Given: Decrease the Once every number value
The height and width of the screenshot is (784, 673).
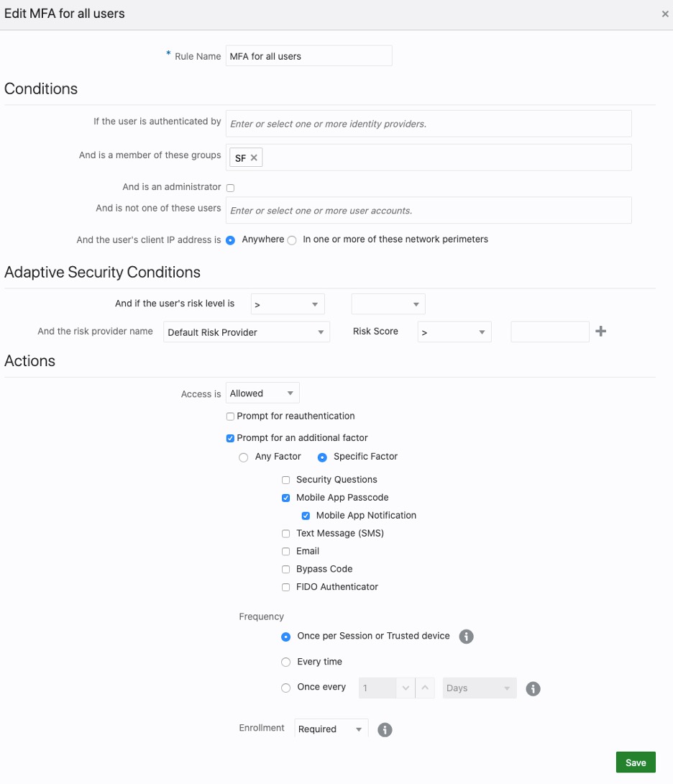Looking at the screenshot, I should [406, 688].
